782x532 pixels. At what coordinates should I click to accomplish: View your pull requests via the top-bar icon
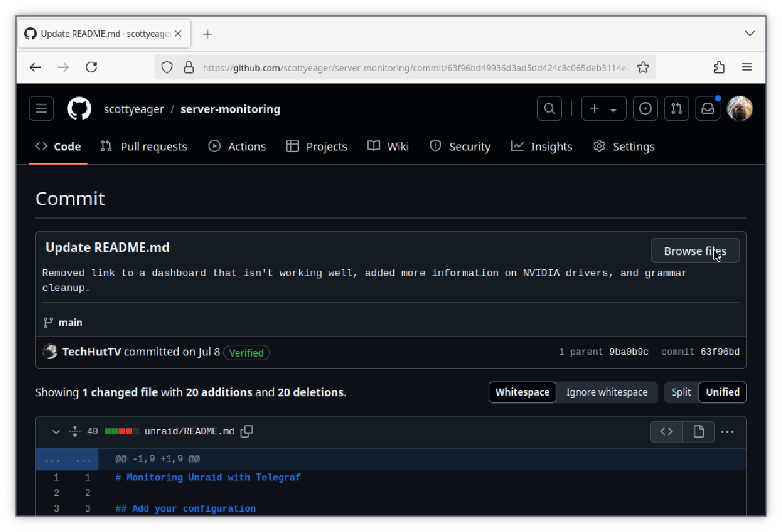coord(677,108)
